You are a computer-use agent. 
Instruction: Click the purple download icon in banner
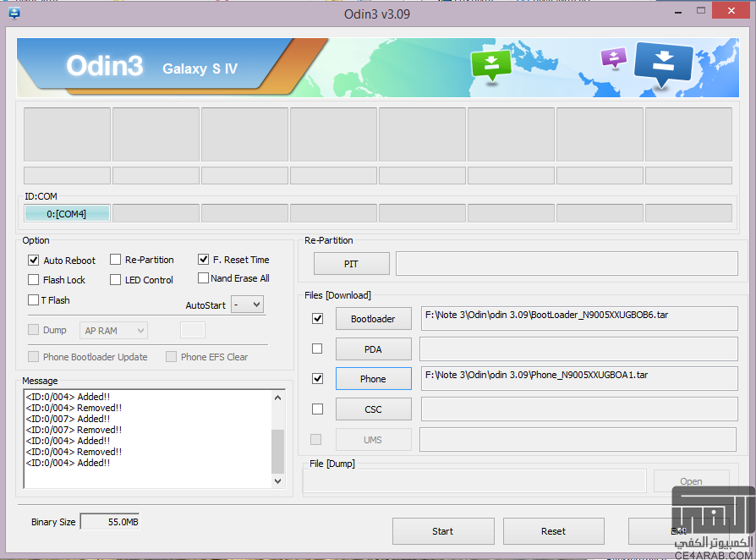click(613, 58)
